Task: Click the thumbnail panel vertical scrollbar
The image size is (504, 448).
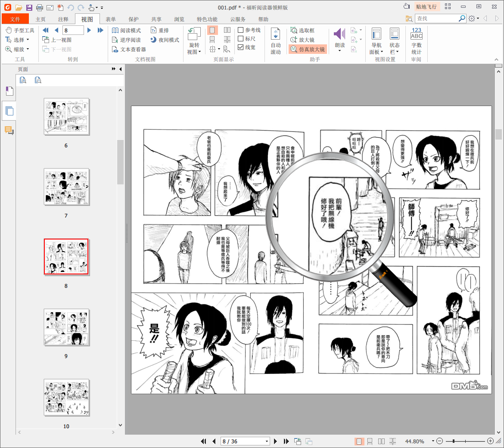Action: tap(120, 162)
